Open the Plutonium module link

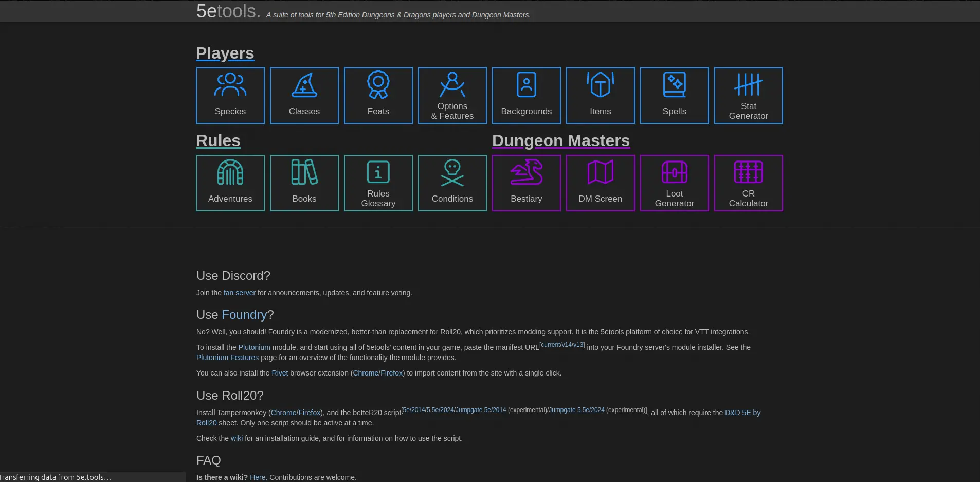pyautogui.click(x=254, y=347)
